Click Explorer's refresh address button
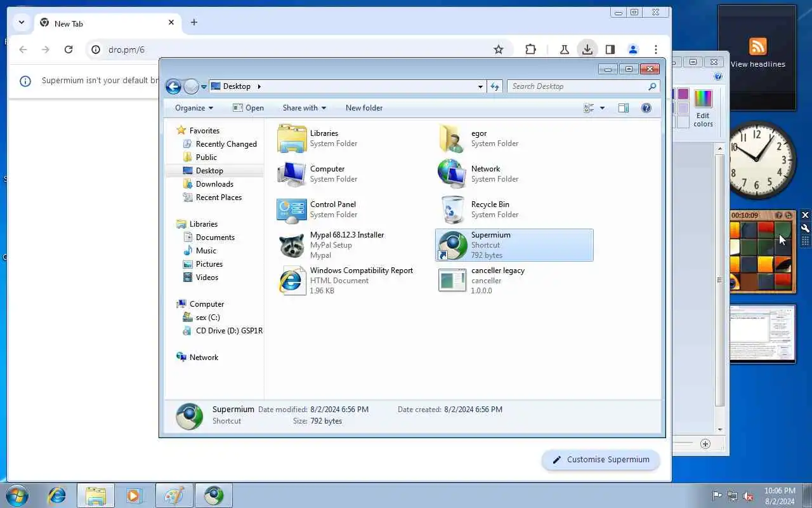Viewport: 812px width, 508px height. click(495, 86)
